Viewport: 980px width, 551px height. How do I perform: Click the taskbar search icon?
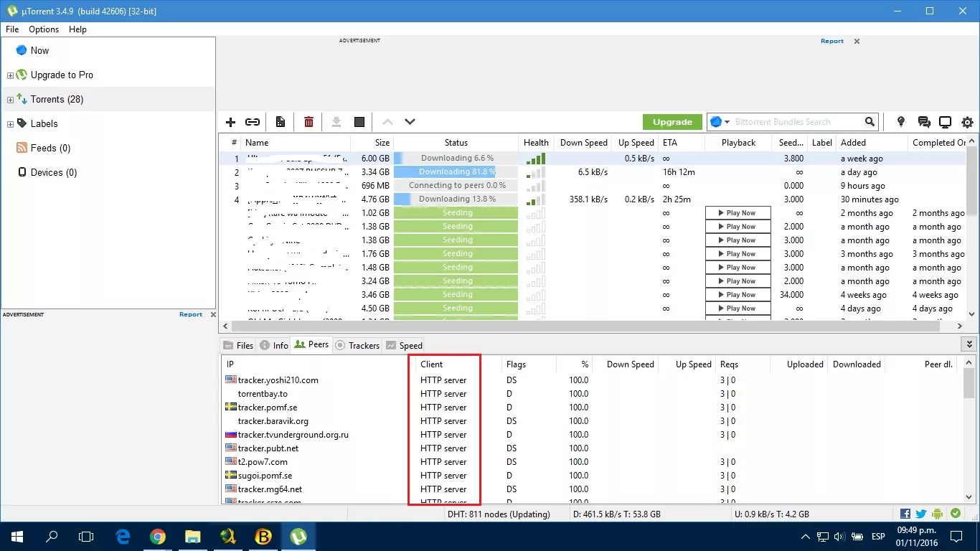click(x=52, y=537)
